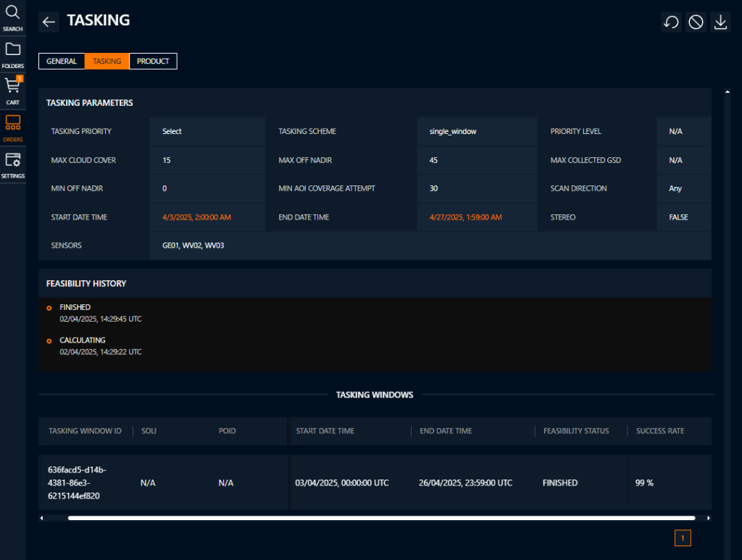Screen dimensions: 742x560
Task: Click the horizontal scrollbar's right arrow
Action: pyautogui.click(x=708, y=518)
